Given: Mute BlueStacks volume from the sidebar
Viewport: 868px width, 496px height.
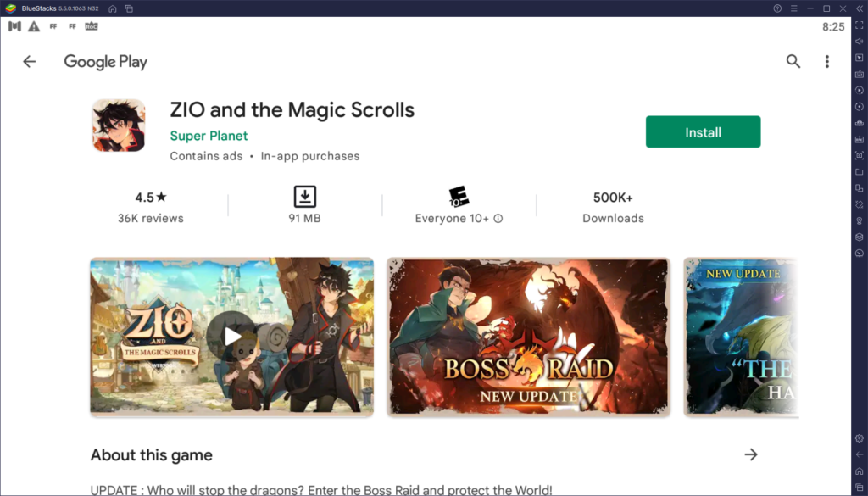Looking at the screenshot, I should (x=859, y=42).
